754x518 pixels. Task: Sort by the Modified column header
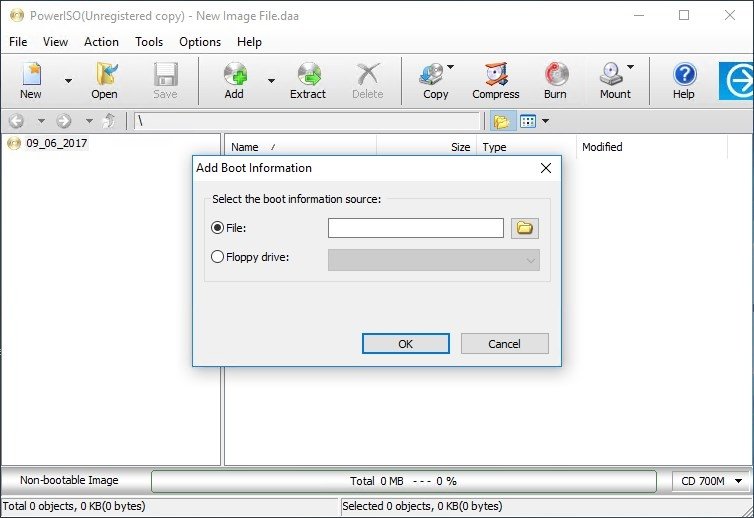652,147
